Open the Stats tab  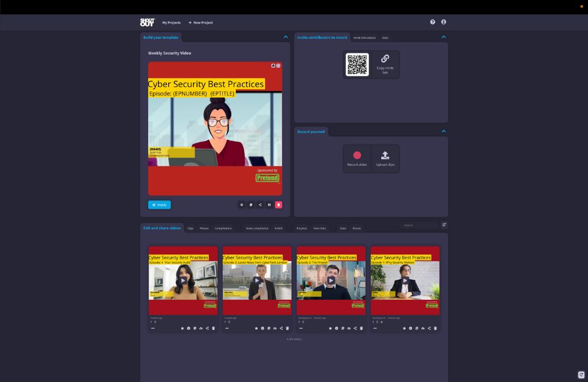point(385,37)
